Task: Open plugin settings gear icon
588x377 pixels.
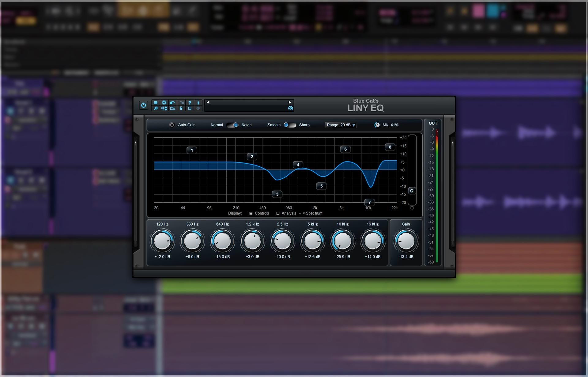Action: click(x=164, y=103)
